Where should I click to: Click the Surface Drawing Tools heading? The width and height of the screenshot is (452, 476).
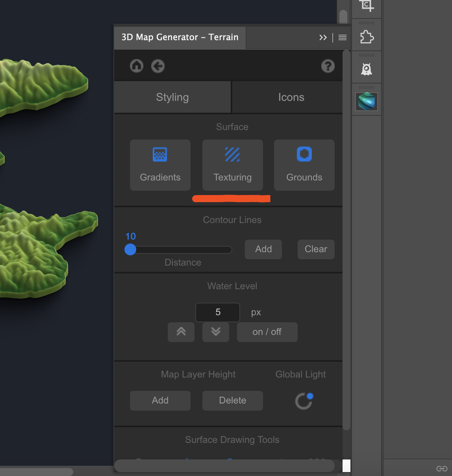[232, 440]
